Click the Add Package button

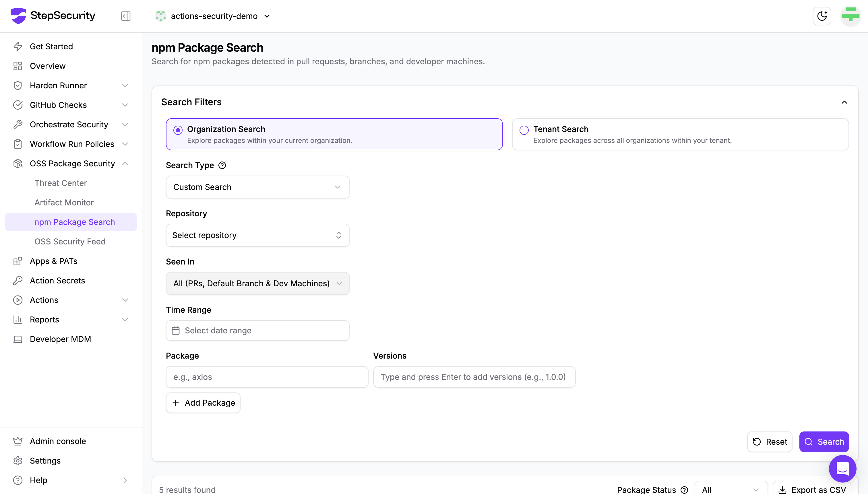coord(203,403)
